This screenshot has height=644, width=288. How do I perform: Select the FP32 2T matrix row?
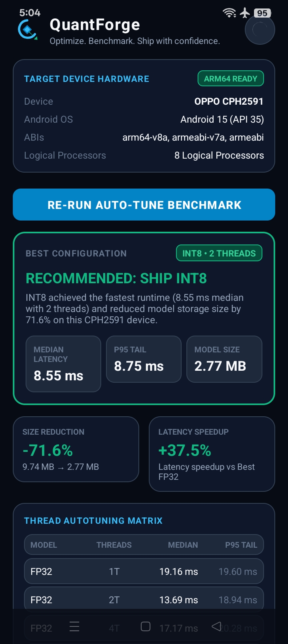(x=144, y=600)
